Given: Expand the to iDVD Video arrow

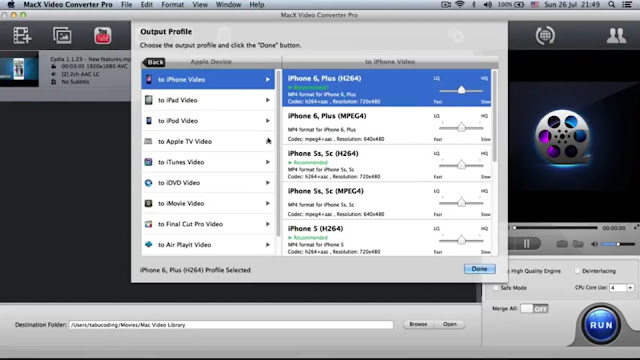Looking at the screenshot, I should pos(268,183).
